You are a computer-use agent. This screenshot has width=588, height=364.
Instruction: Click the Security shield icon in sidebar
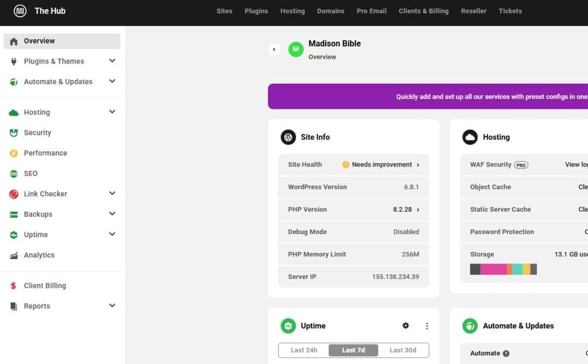click(x=14, y=133)
